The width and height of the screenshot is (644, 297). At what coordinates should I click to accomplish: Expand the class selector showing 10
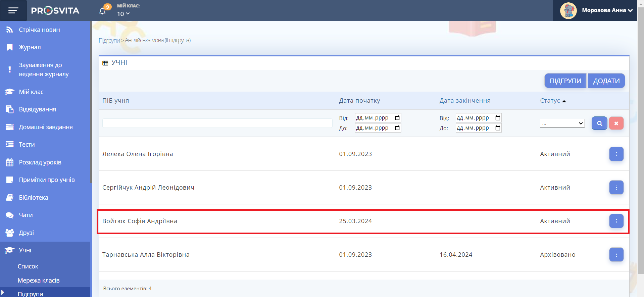click(x=123, y=14)
